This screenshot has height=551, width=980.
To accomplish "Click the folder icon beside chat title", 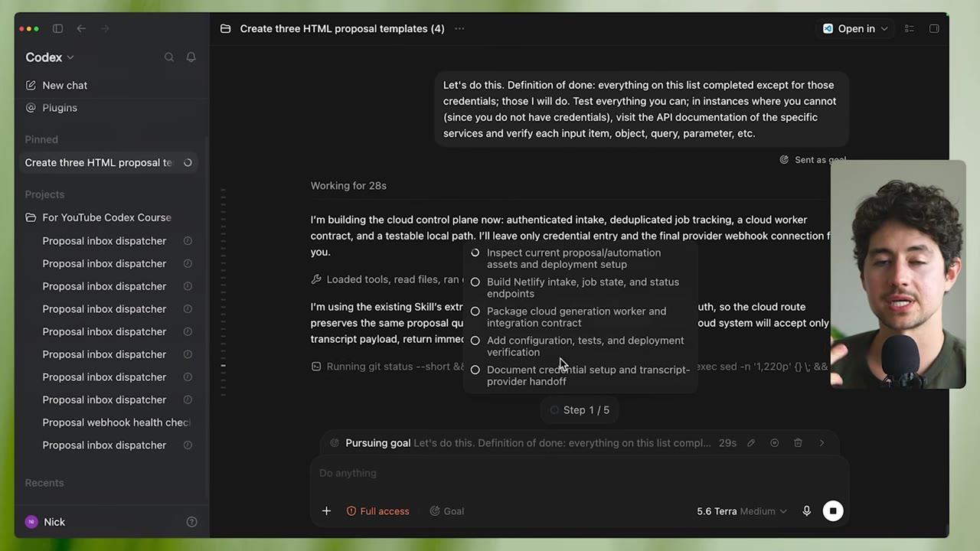I will pyautogui.click(x=225, y=28).
